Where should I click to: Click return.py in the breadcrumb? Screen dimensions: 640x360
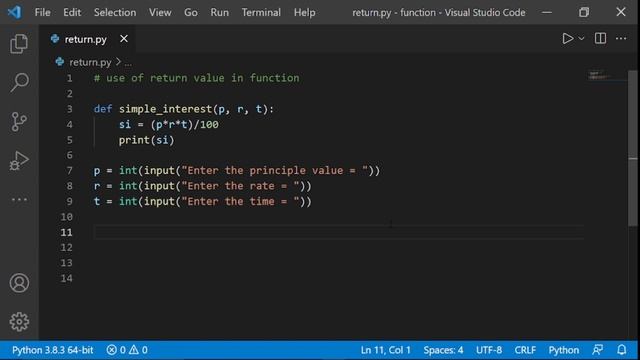(x=90, y=62)
